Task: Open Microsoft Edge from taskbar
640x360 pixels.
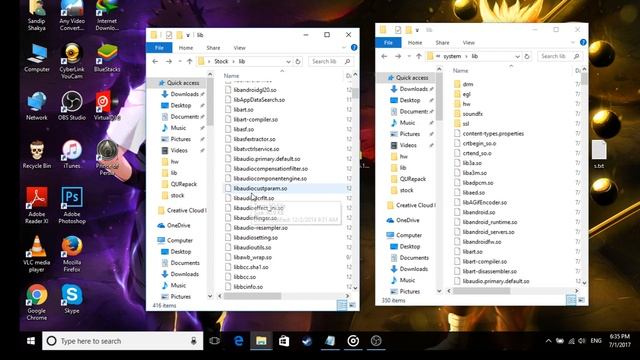Action: 238,341
